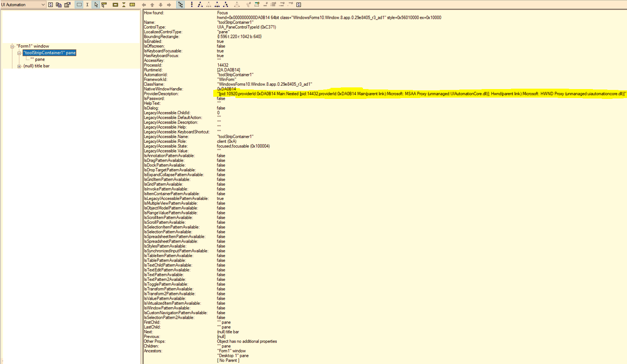Click the refresh icon beside the mode dropdown
The image size is (627, 364).
50,5
